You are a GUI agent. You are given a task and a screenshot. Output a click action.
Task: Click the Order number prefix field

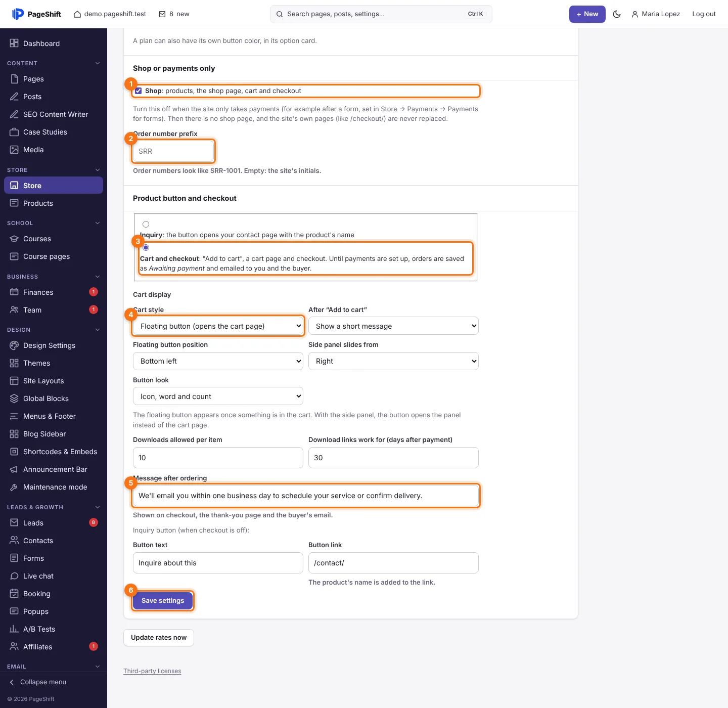tap(173, 151)
